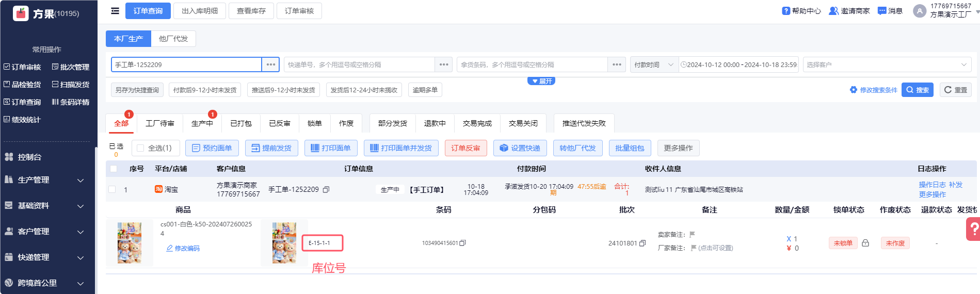
Task: Select 推送代发失败 status tab
Action: pyautogui.click(x=584, y=123)
